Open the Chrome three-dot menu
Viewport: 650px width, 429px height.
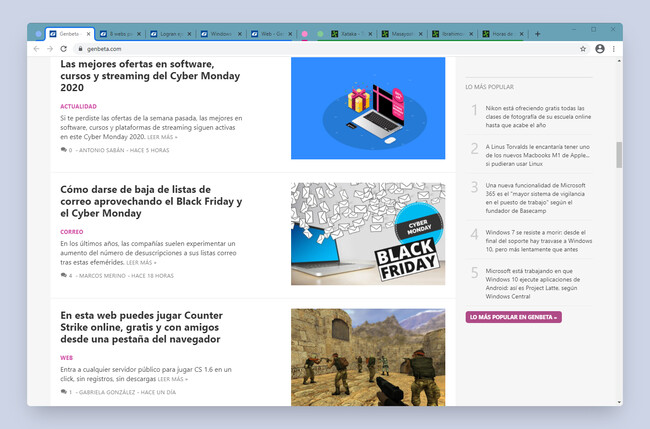(614, 49)
